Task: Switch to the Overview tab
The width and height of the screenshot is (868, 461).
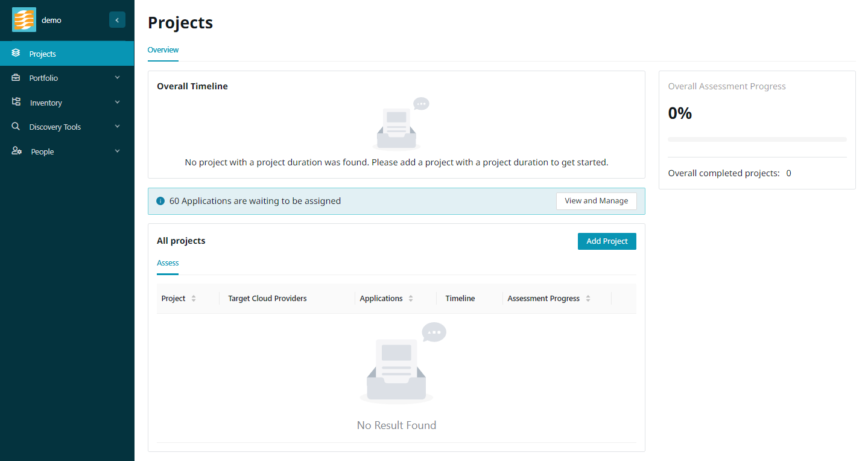Action: 163,50
